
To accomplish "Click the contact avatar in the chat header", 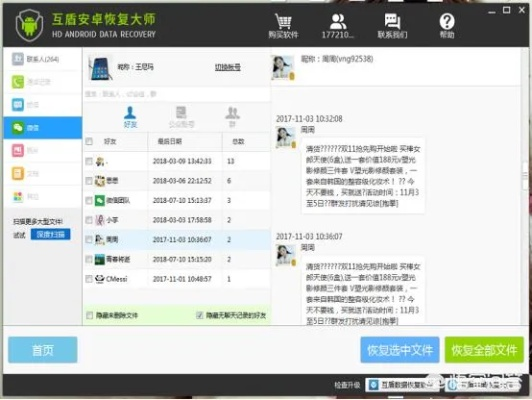I will pos(283,68).
